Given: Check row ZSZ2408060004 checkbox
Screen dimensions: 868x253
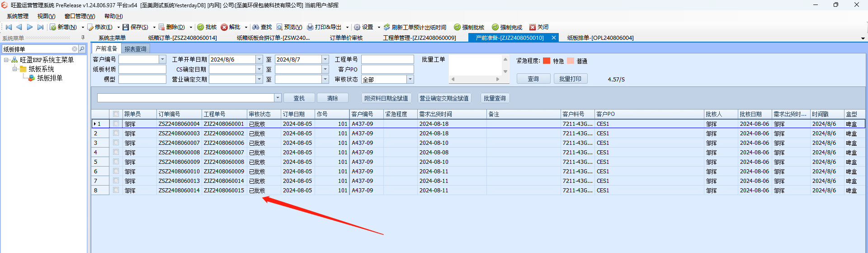Looking at the screenshot, I should coord(116,124).
